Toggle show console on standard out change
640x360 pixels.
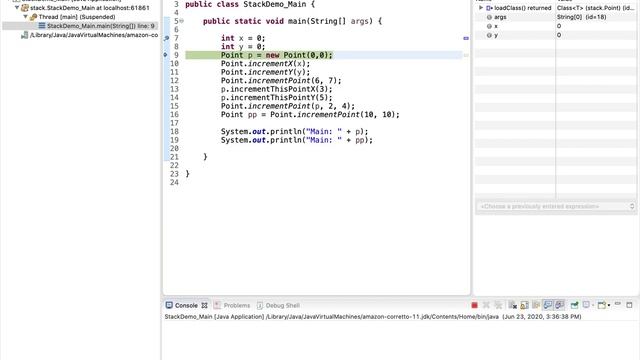[548, 305]
